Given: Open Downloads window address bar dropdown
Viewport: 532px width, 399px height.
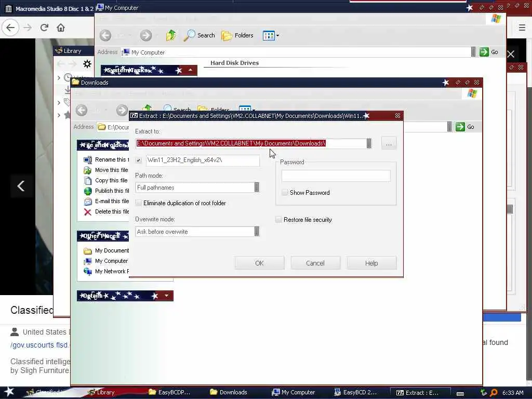Looking at the screenshot, I should click(x=449, y=127).
